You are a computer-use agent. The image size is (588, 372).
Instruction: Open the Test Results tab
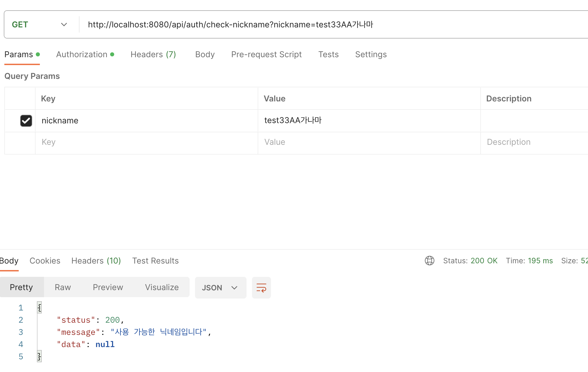[155, 261]
